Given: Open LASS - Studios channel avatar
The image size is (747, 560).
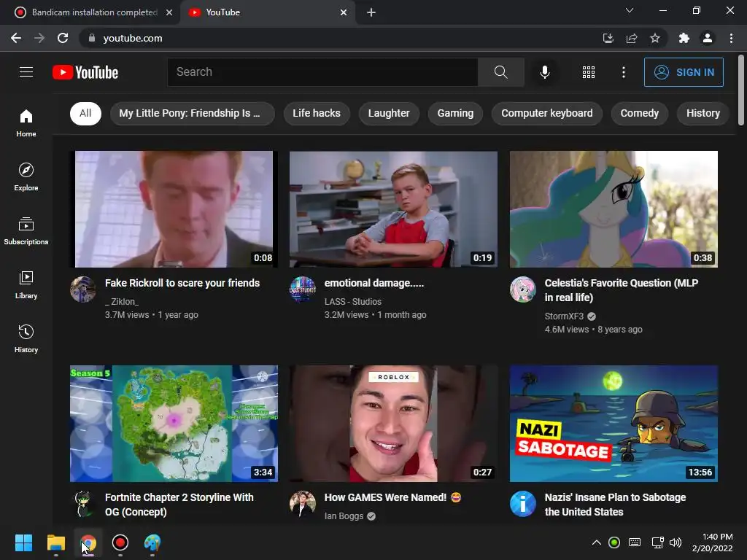Looking at the screenshot, I should pos(303,289).
